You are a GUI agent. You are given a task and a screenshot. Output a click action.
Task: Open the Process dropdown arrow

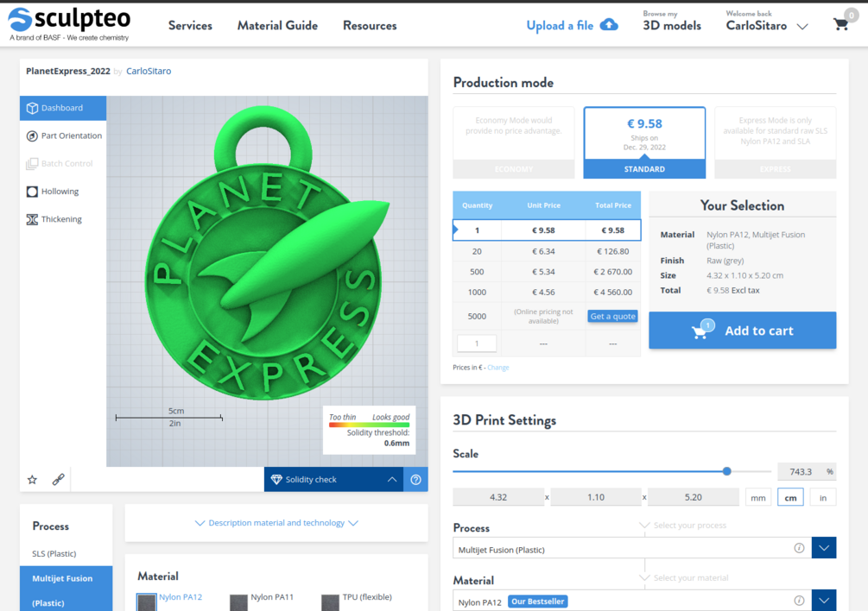click(824, 548)
